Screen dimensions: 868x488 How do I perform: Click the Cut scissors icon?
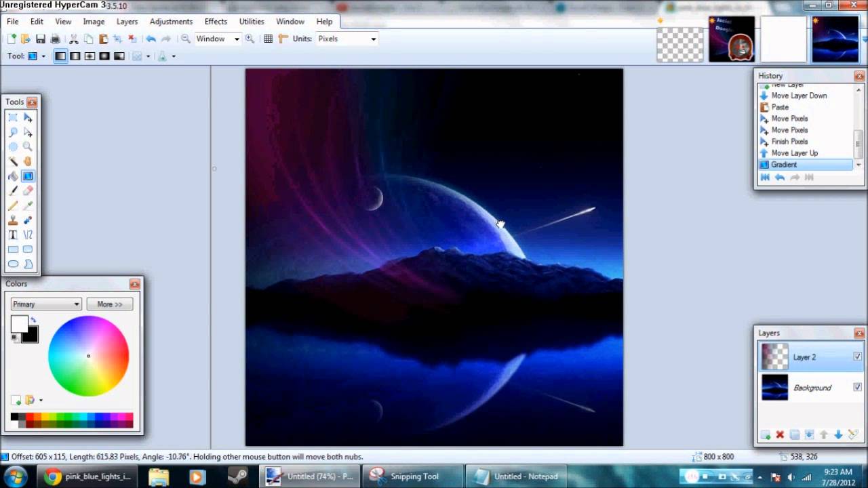[74, 39]
